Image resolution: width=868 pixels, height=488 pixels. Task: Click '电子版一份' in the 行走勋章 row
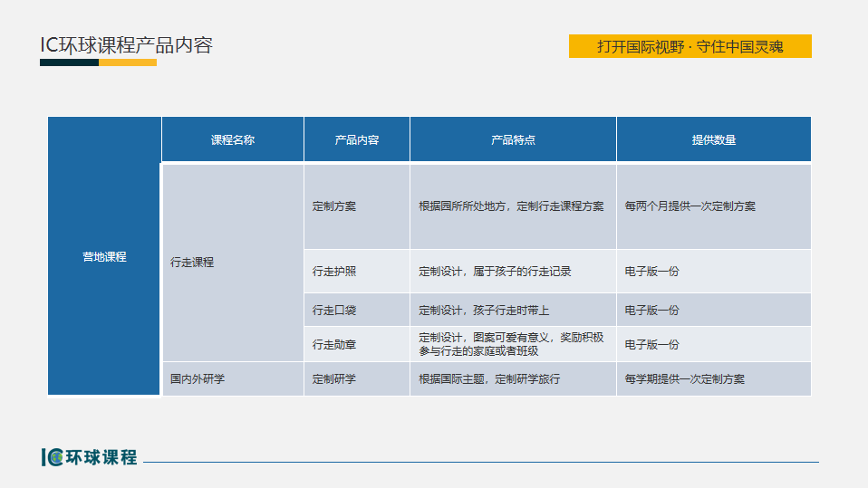pyautogui.click(x=651, y=344)
